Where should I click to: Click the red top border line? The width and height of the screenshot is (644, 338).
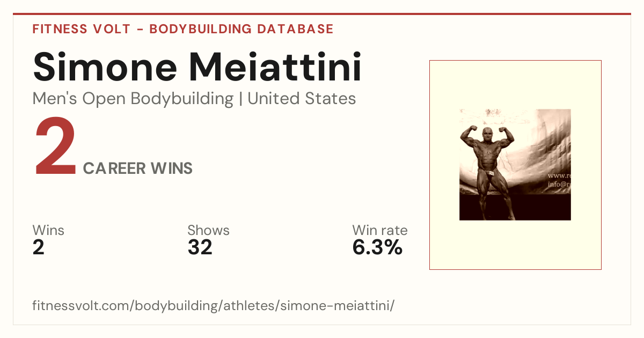click(x=322, y=14)
